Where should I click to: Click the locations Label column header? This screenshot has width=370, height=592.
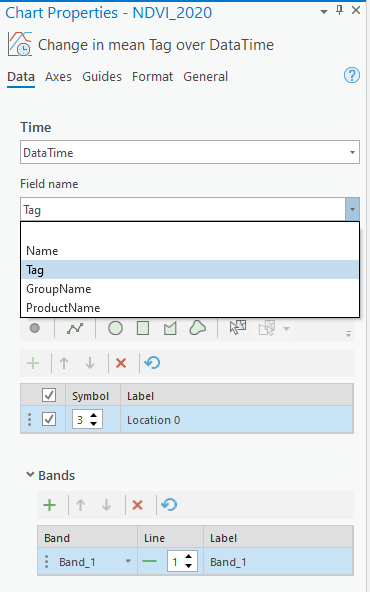click(x=237, y=395)
